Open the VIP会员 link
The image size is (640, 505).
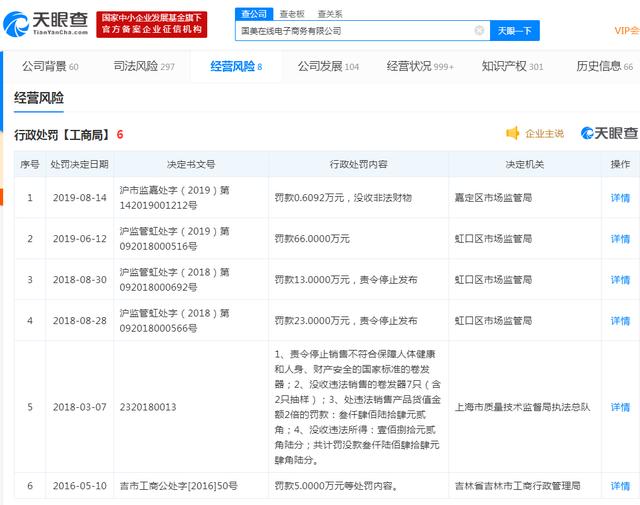tap(627, 31)
